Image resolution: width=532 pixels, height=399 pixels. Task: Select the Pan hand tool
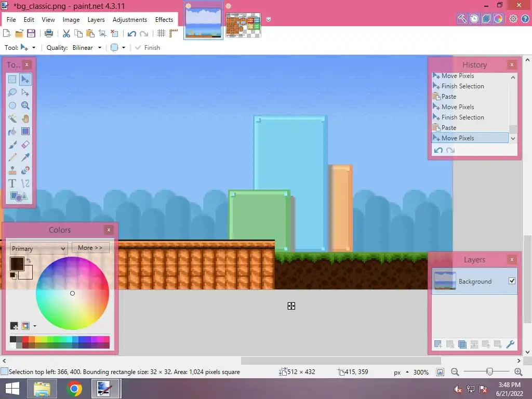[x=25, y=118]
